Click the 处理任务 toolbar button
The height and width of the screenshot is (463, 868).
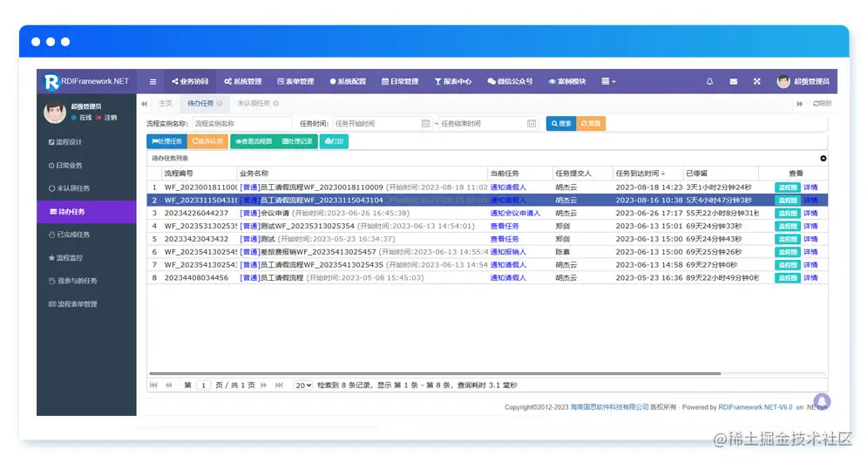click(x=166, y=141)
